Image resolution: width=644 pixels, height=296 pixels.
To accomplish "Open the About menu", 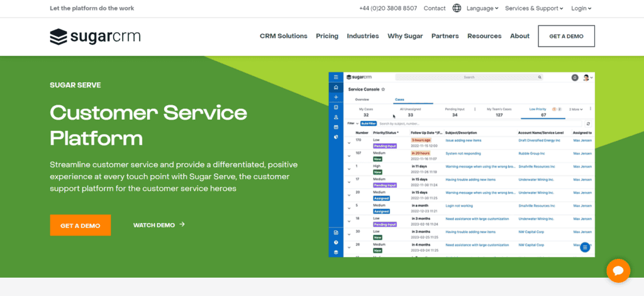I will pos(519,36).
